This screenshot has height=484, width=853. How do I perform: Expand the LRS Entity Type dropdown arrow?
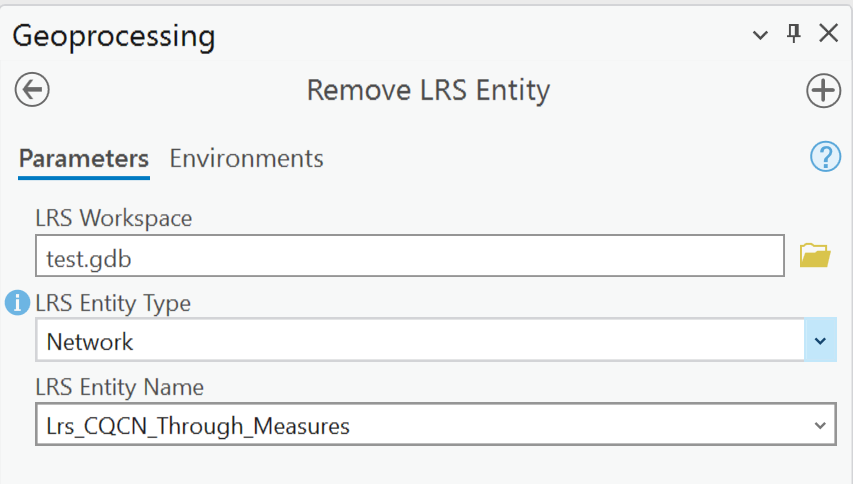point(820,341)
